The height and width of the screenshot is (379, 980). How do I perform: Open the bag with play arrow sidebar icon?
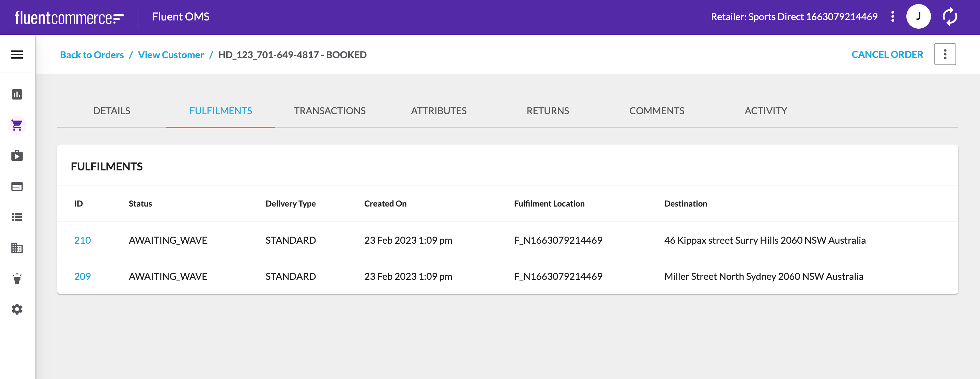tap(17, 156)
